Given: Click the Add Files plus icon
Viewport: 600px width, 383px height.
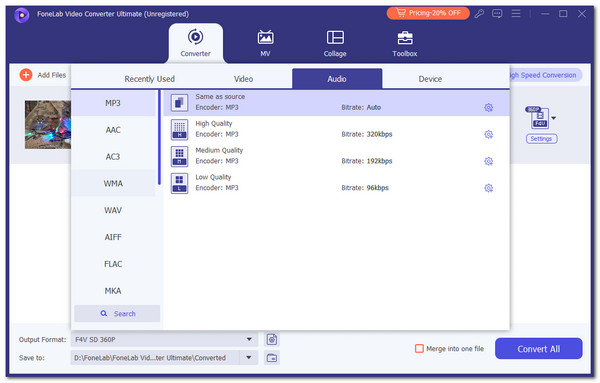Looking at the screenshot, I should point(26,75).
